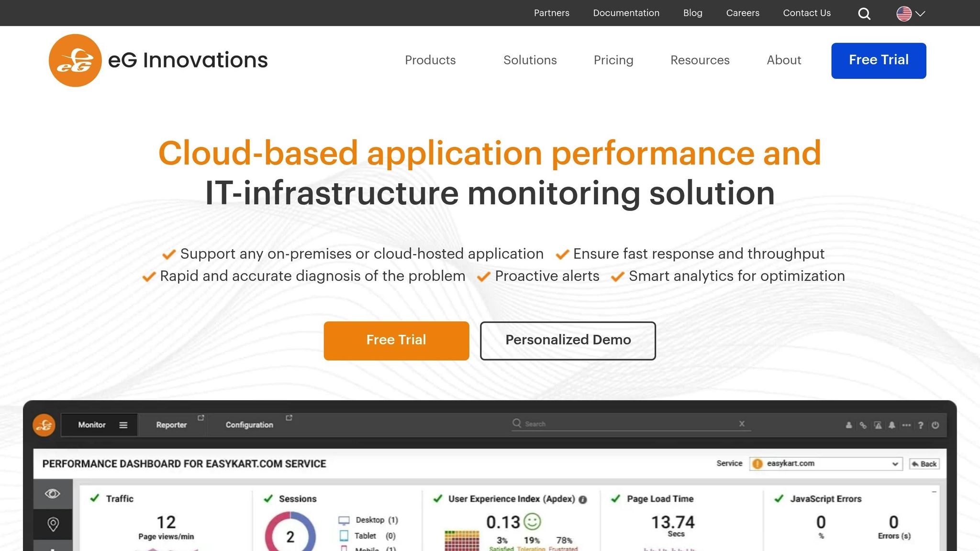
Task: Switch to the Reporter tab
Action: [171, 425]
